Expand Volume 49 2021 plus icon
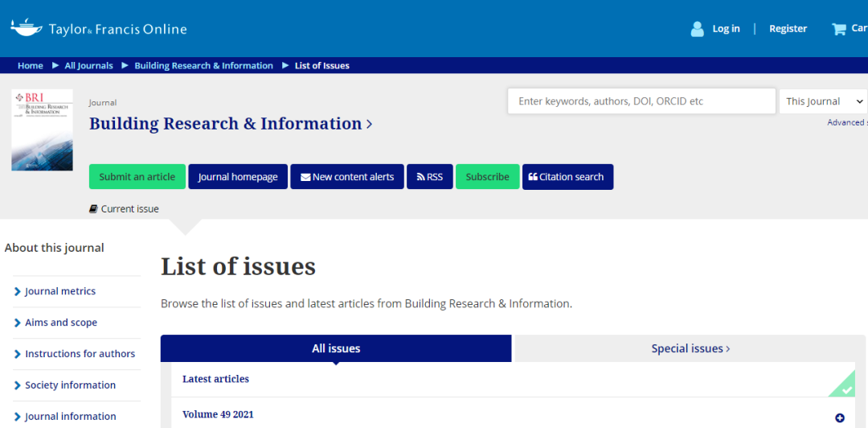Screen dimensions: 868x428 840,418
